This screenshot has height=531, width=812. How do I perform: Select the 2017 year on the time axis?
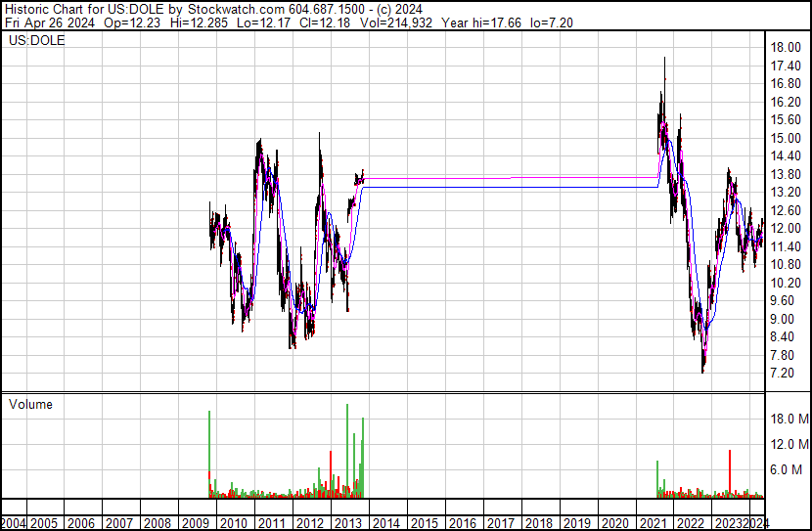coord(500,523)
